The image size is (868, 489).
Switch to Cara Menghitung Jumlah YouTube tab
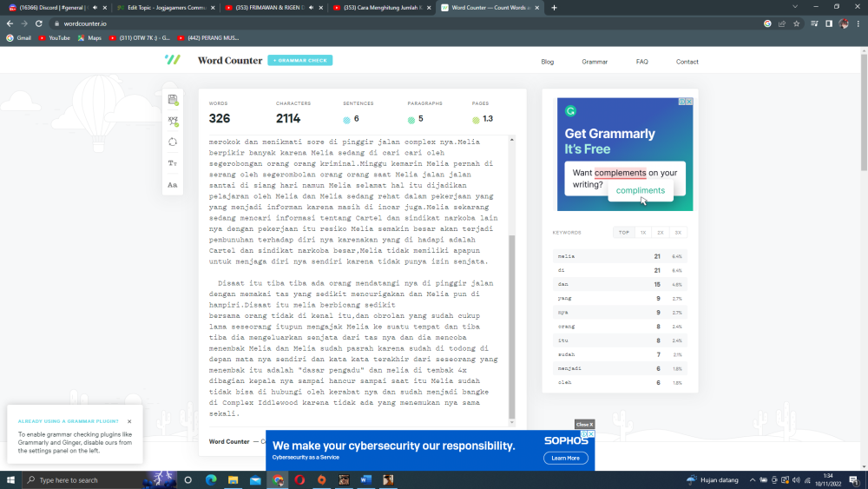382,8
